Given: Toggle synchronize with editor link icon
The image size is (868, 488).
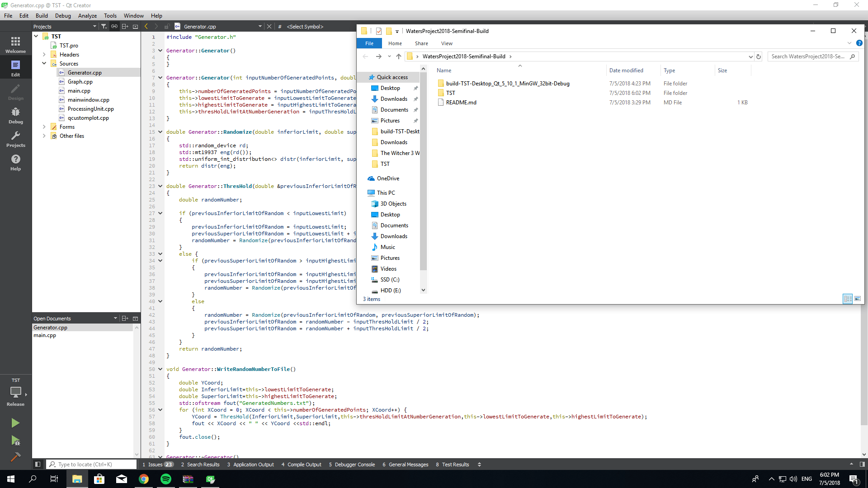Looking at the screenshot, I should [114, 27].
